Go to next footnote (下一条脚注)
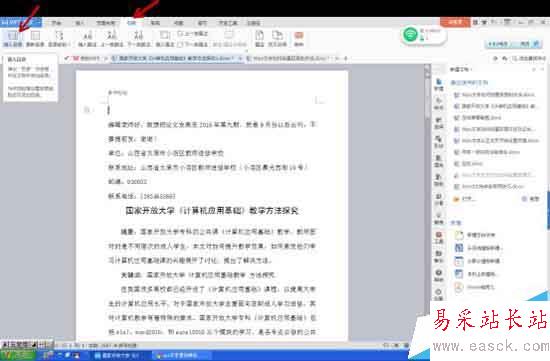This screenshot has width=550, height=361. [x=139, y=39]
